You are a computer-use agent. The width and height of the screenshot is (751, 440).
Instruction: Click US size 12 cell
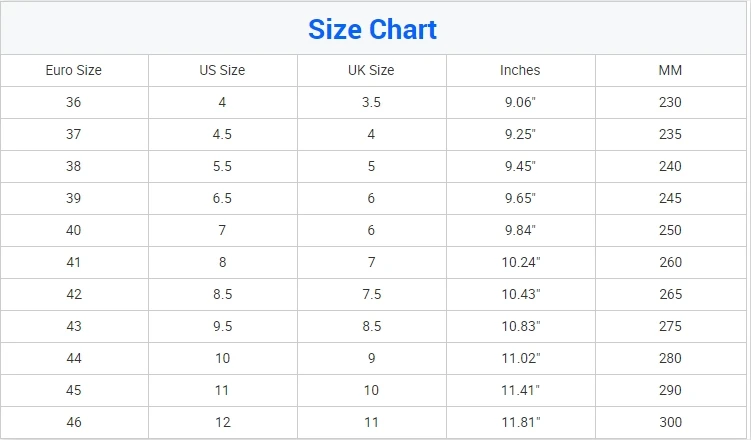(222, 422)
